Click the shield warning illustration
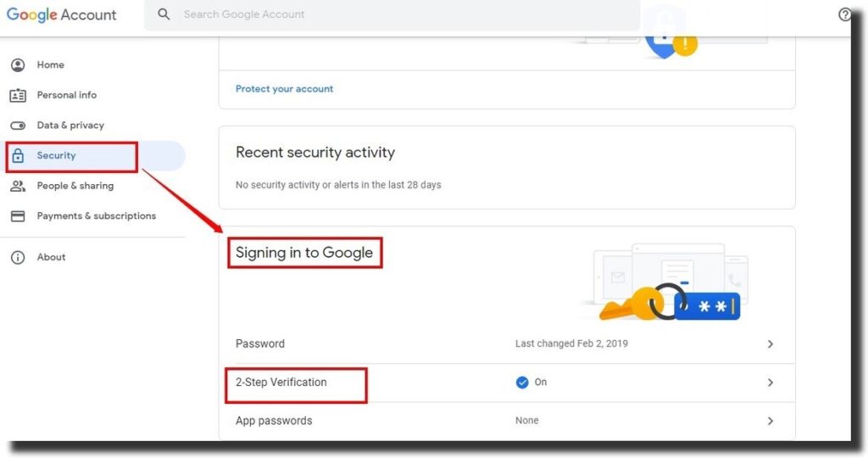The height and width of the screenshot is (458, 868). (671, 47)
